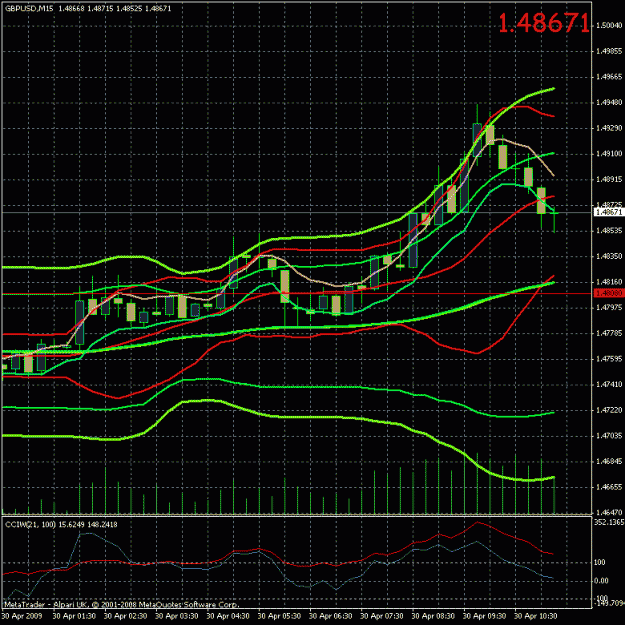625x625 pixels.
Task: Click the 1.48535 price axis label
Action: click(609, 230)
